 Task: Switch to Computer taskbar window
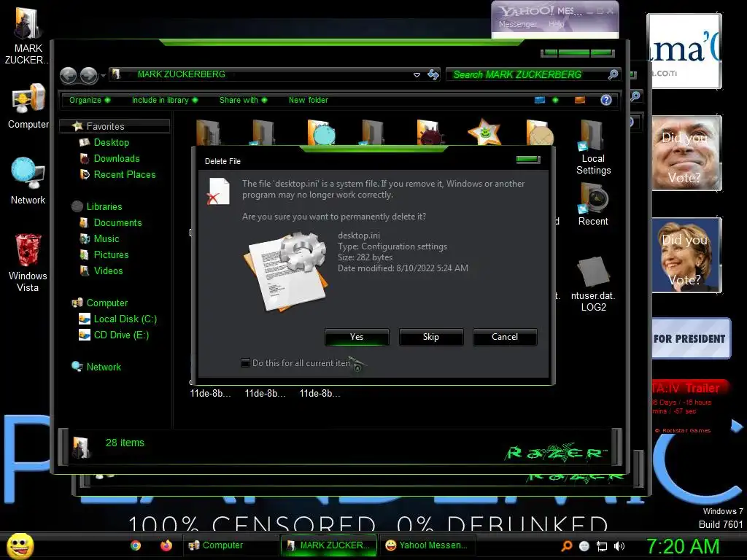[231, 545]
